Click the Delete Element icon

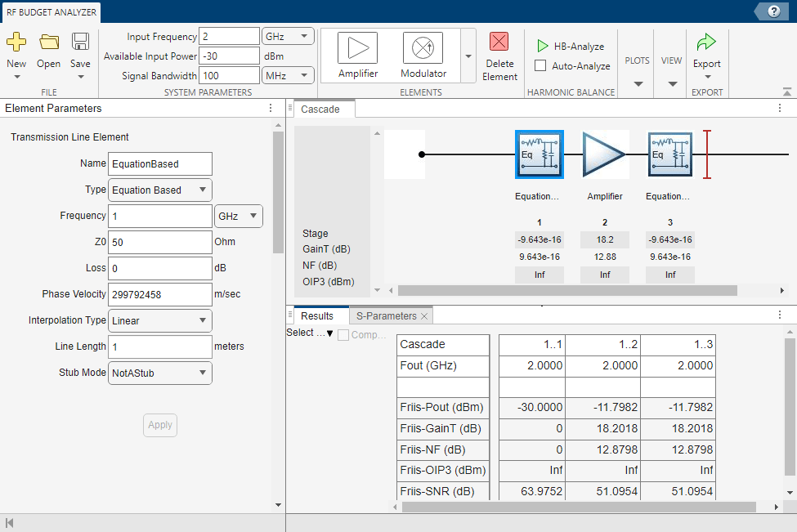click(x=499, y=42)
